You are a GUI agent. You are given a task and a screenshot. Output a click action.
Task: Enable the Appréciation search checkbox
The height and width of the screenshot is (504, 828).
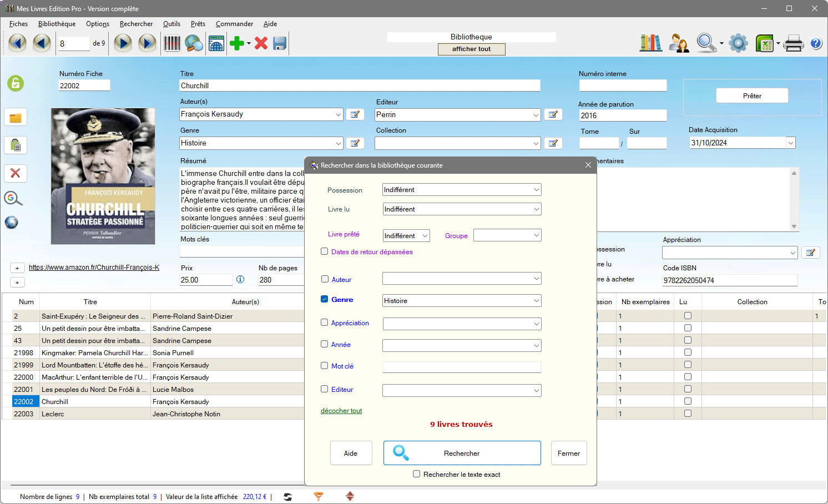[325, 322]
